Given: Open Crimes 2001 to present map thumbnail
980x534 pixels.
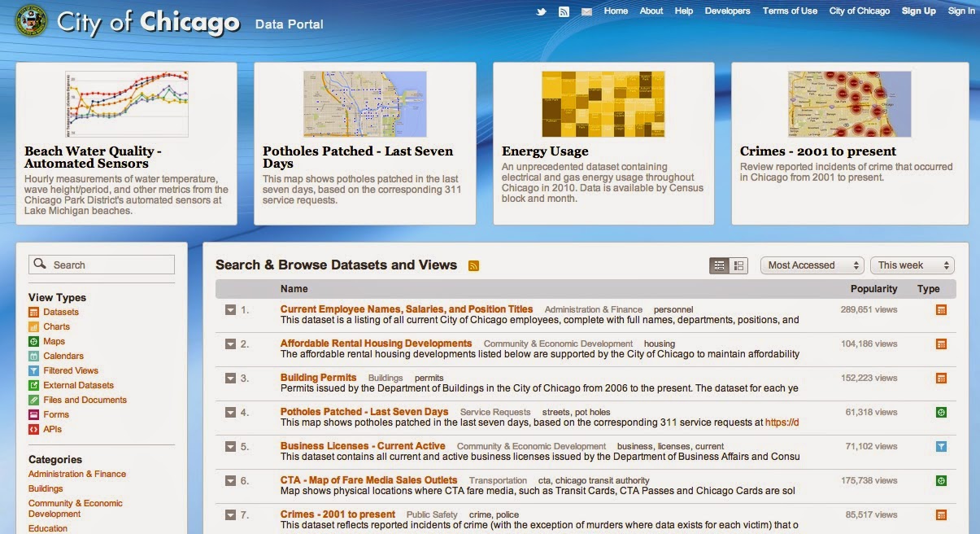Looking at the screenshot, I should tap(850, 103).
